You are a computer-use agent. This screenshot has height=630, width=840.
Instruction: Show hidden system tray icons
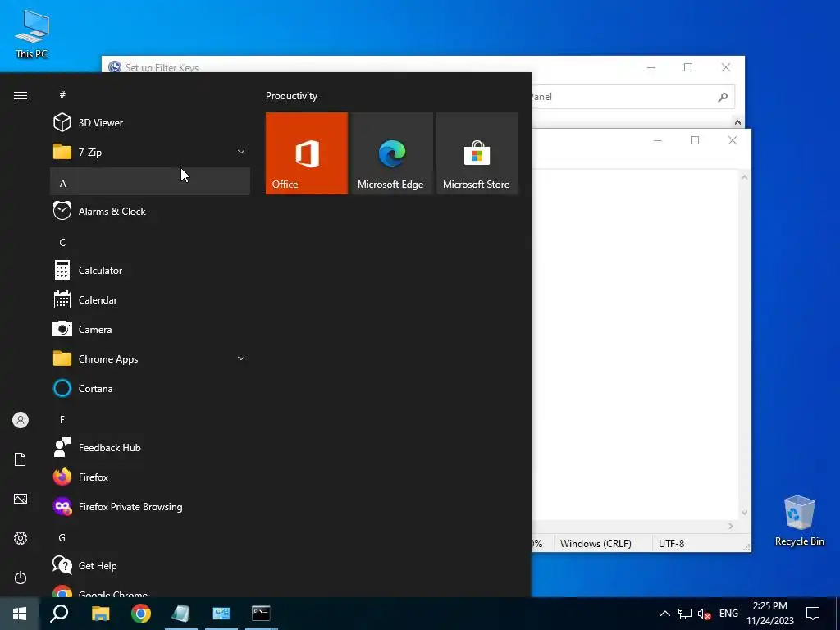[x=664, y=614]
